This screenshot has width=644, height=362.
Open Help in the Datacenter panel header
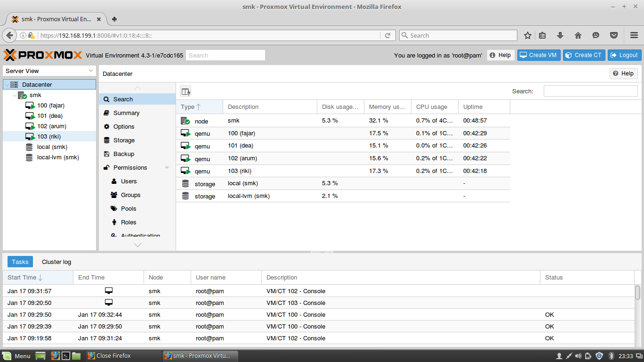tap(624, 74)
